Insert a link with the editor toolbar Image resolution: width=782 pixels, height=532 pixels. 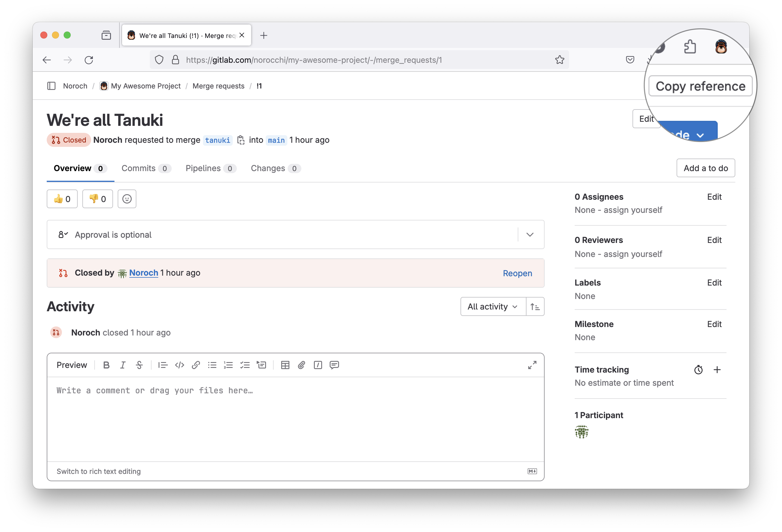pyautogui.click(x=196, y=365)
